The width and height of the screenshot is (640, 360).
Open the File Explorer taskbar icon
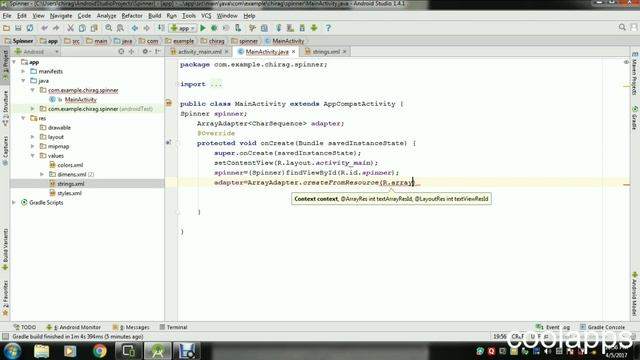point(41,351)
